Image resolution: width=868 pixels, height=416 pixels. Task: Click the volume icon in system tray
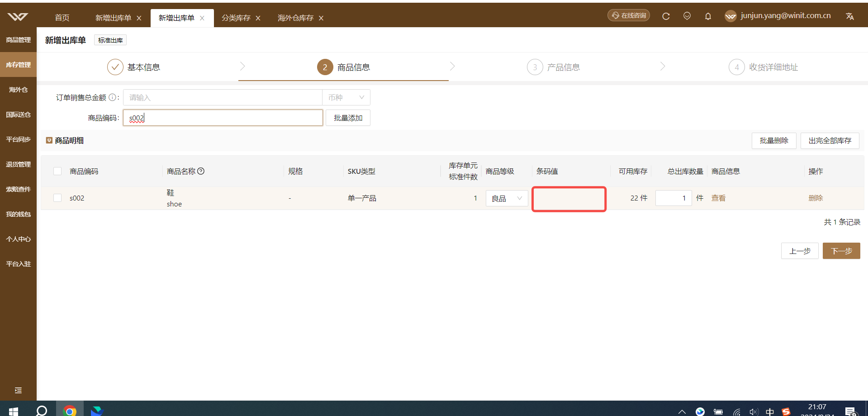tap(753, 412)
